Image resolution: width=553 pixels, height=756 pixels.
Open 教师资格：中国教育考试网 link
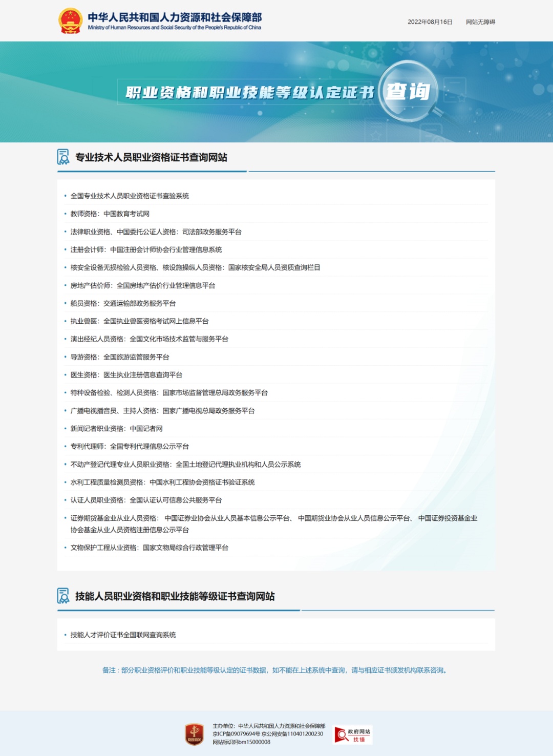pyautogui.click(x=110, y=214)
